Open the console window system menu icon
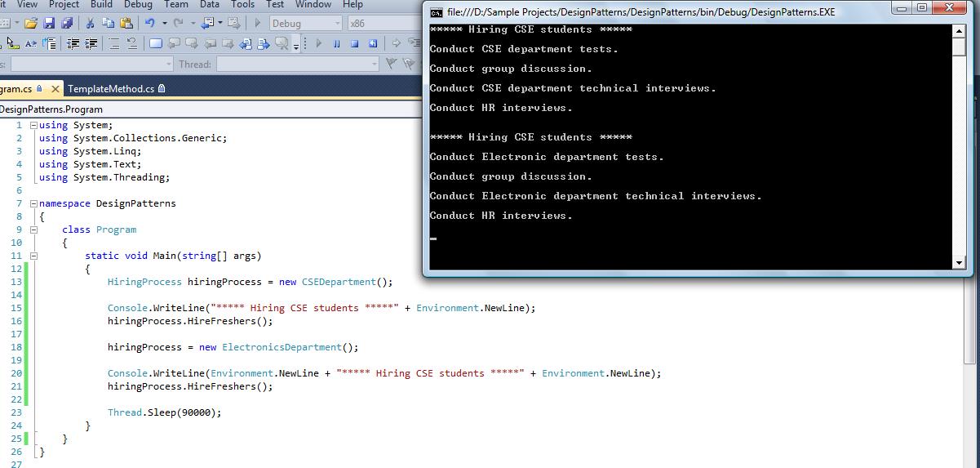980x468 pixels. click(x=437, y=12)
